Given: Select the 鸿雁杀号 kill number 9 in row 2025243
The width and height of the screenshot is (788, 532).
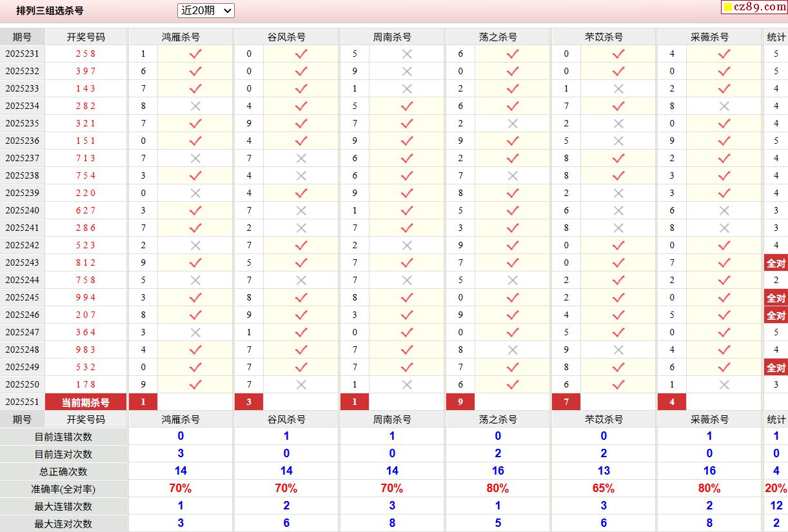Looking at the screenshot, I should click(x=143, y=263).
